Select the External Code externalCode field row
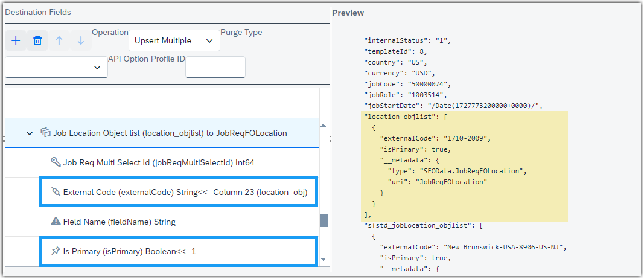This screenshot has width=644, height=279. (x=178, y=192)
